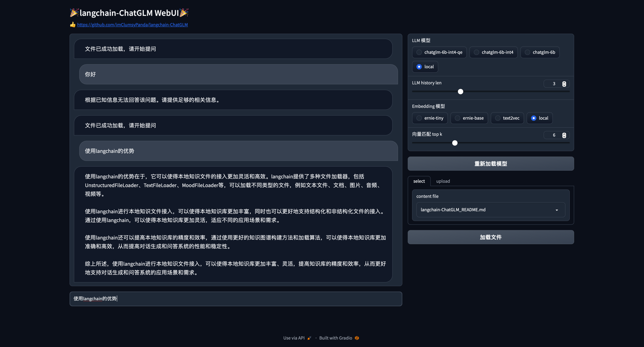Select text2vec embedding model

(498, 118)
